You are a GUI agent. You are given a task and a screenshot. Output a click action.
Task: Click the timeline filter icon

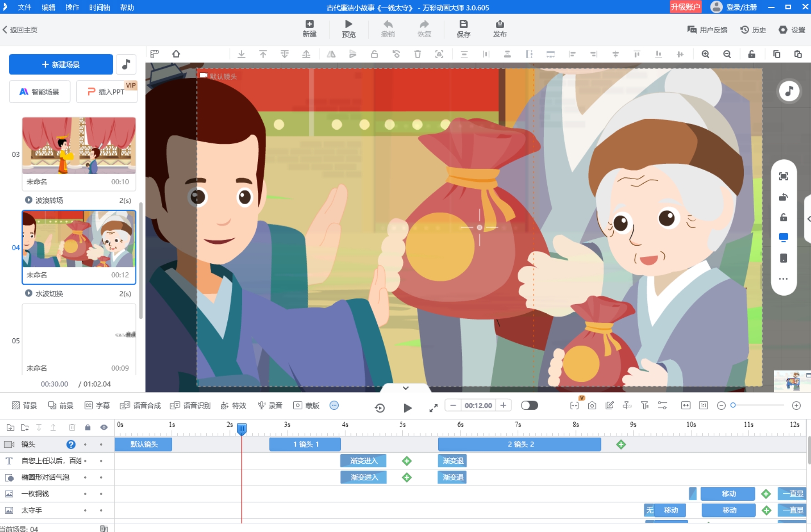point(645,405)
